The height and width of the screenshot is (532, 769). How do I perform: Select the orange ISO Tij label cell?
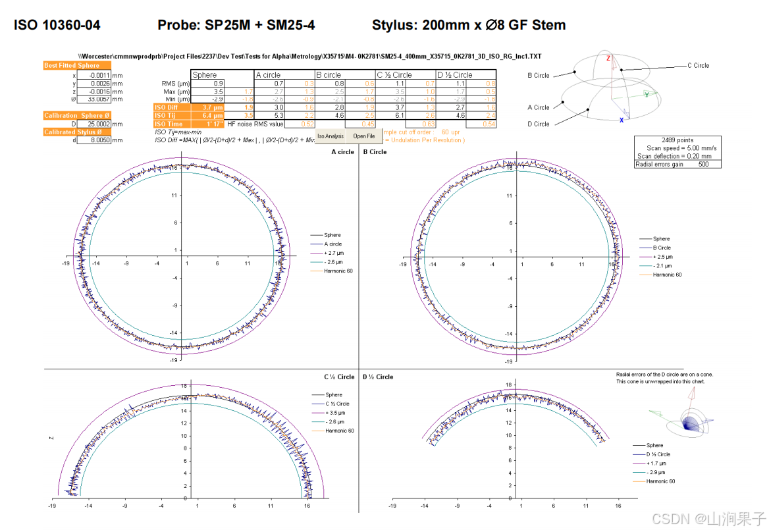point(172,116)
